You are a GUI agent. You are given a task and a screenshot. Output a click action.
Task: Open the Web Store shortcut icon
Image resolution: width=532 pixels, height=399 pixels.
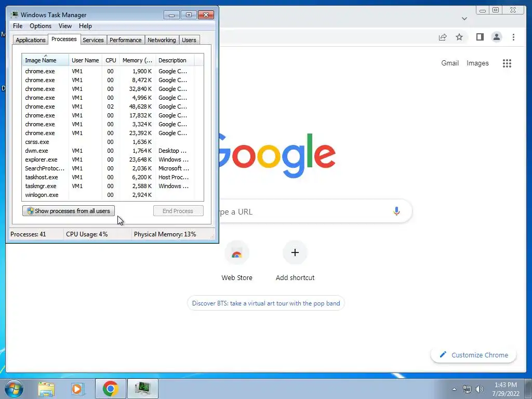[x=237, y=253]
